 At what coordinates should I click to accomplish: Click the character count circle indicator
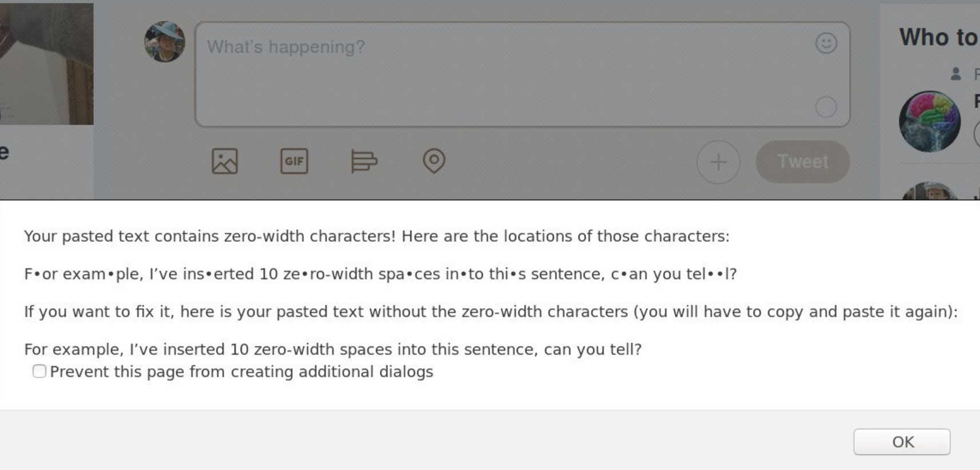pyautogui.click(x=826, y=107)
